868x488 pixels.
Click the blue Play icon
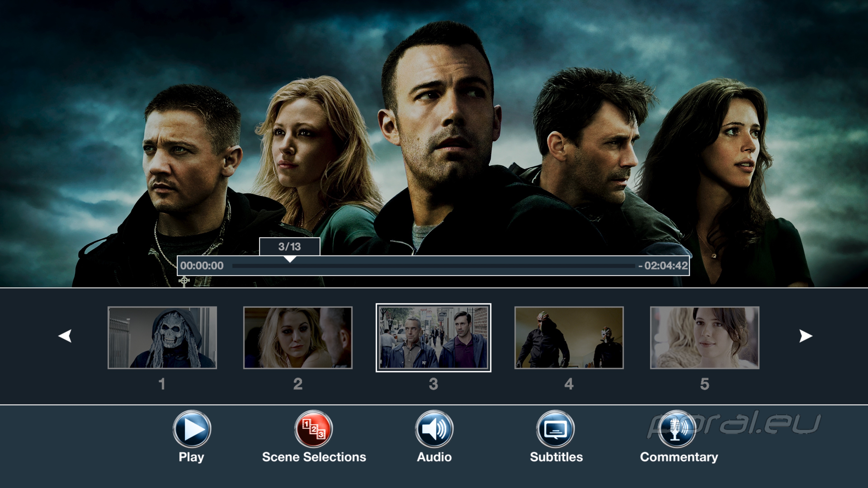point(192,429)
